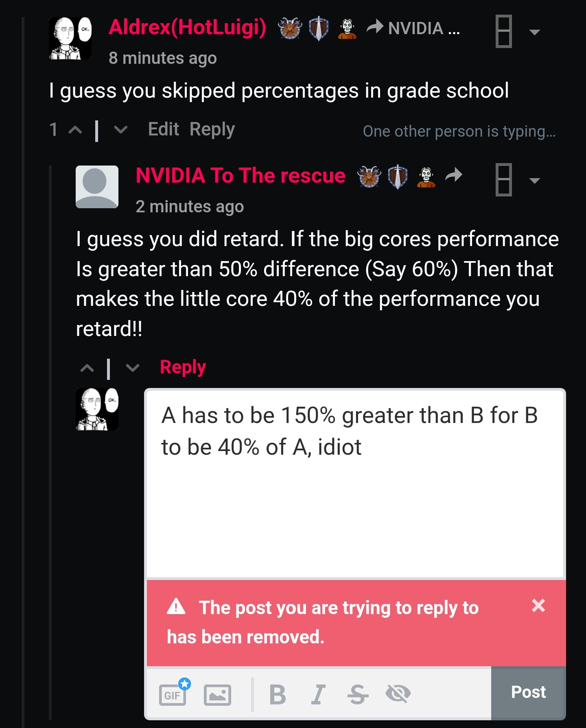Open the NVIDIA To The rescue username profile
586x728 pixels.
pyautogui.click(x=241, y=176)
